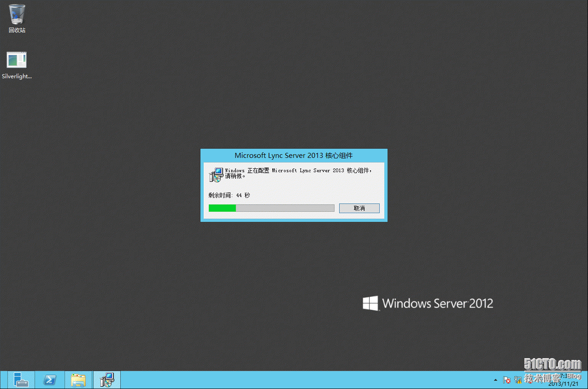Select the Lync Server 2013 dialog title bar

(x=294, y=156)
